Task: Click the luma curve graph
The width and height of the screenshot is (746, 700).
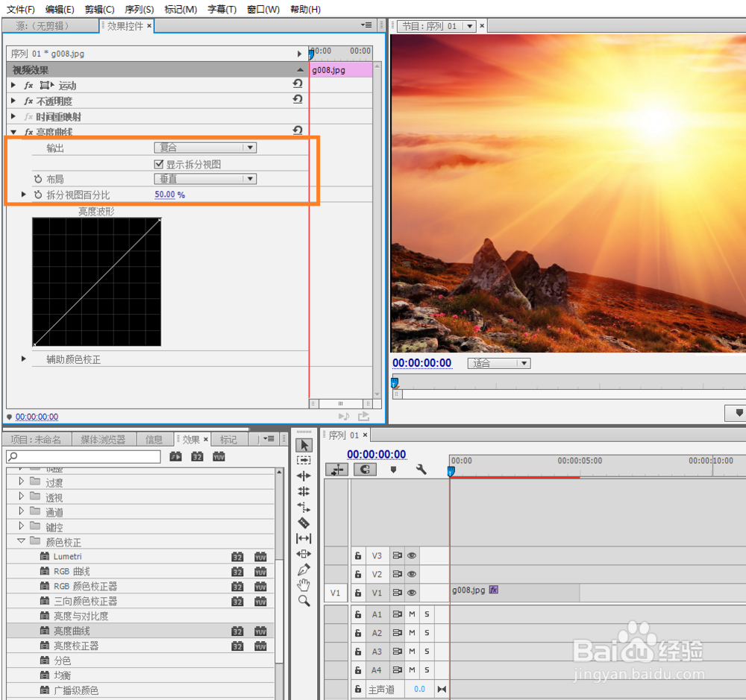Action: click(96, 282)
